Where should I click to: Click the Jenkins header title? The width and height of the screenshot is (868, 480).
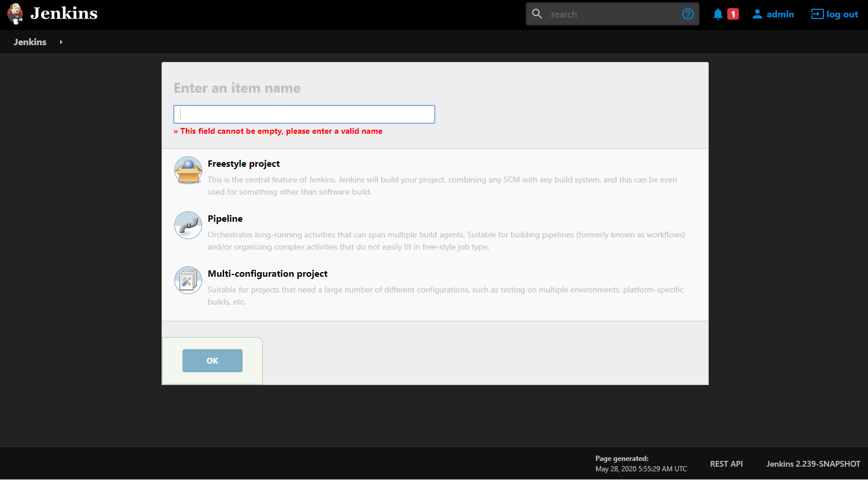pos(64,13)
